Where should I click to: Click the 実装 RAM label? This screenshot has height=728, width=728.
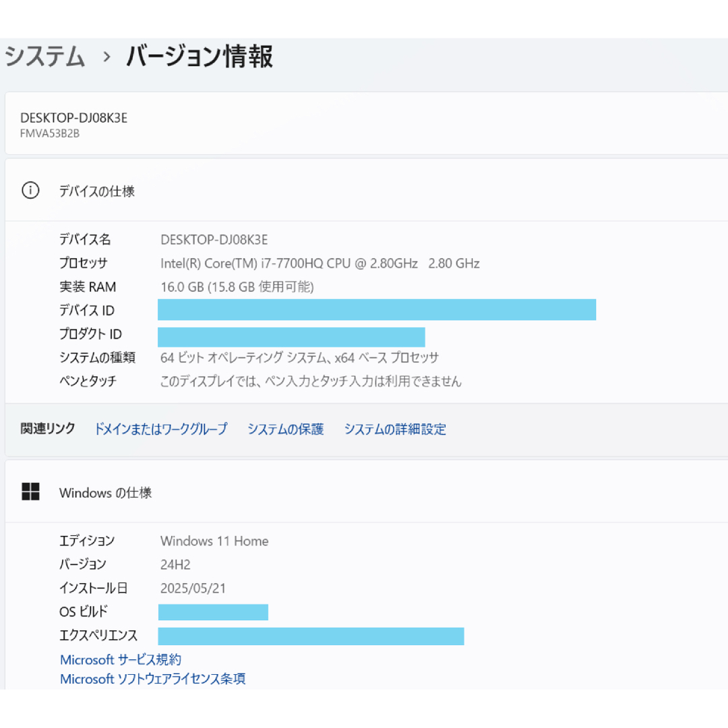coord(88,287)
